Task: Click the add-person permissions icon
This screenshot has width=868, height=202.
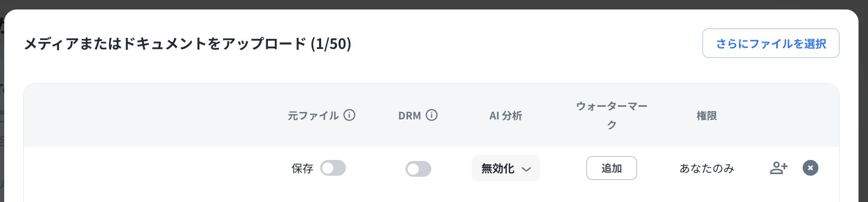Action: point(778,168)
